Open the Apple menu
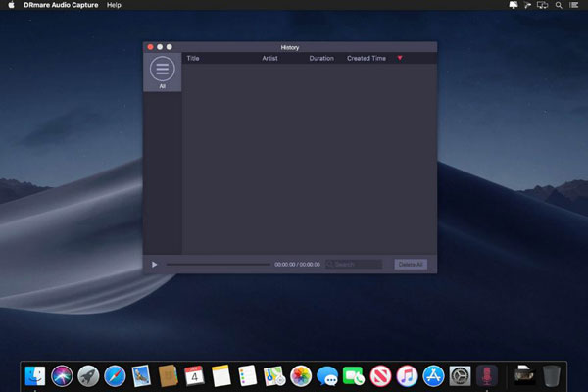 (11, 5)
